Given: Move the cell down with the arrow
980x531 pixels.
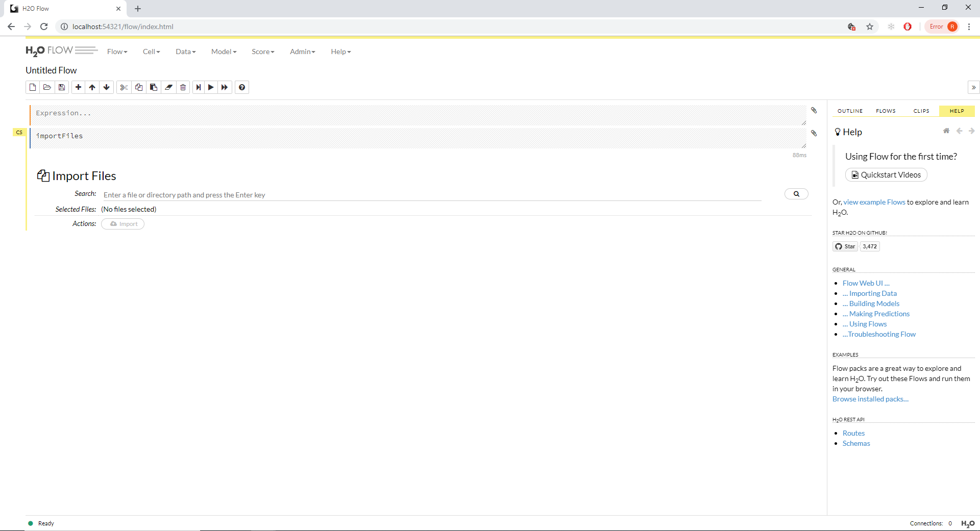Looking at the screenshot, I should click(x=107, y=87).
